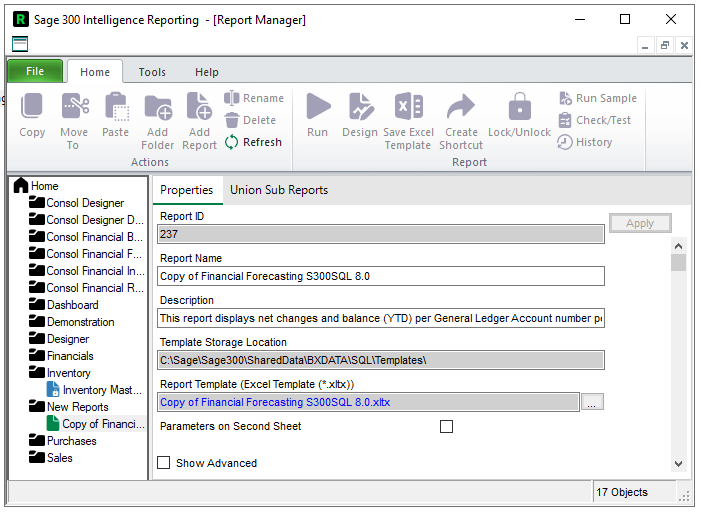Click the Create Shortcut icon
The height and width of the screenshot is (512, 701).
pos(460,106)
